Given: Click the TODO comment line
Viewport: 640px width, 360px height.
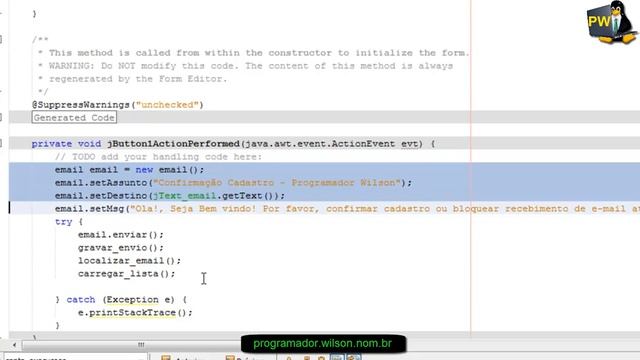Looking at the screenshot, I should [158, 157].
